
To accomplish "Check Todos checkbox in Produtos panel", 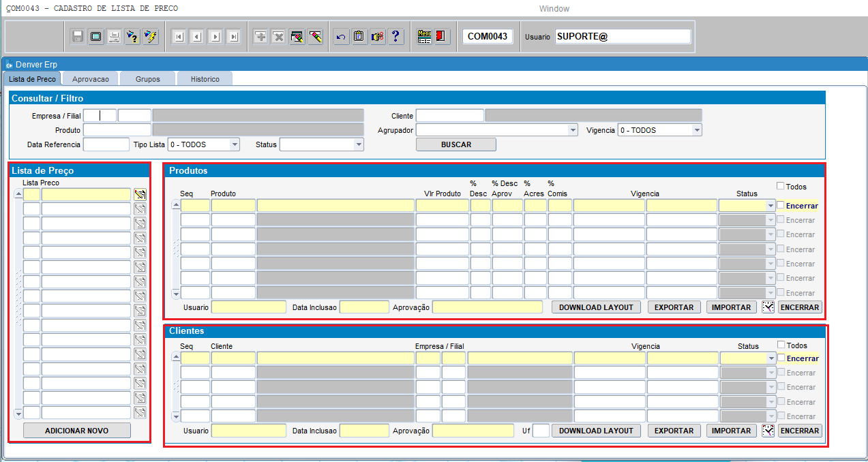I will coord(781,186).
